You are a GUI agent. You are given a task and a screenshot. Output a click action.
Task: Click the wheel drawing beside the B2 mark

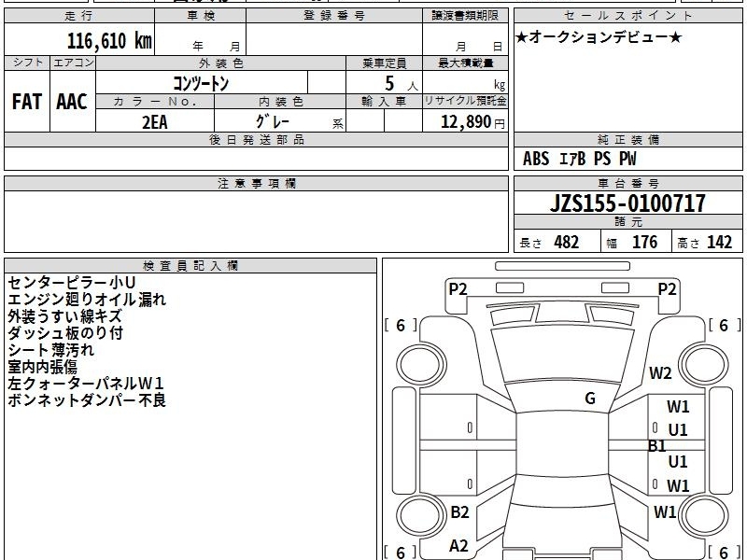pos(421,516)
